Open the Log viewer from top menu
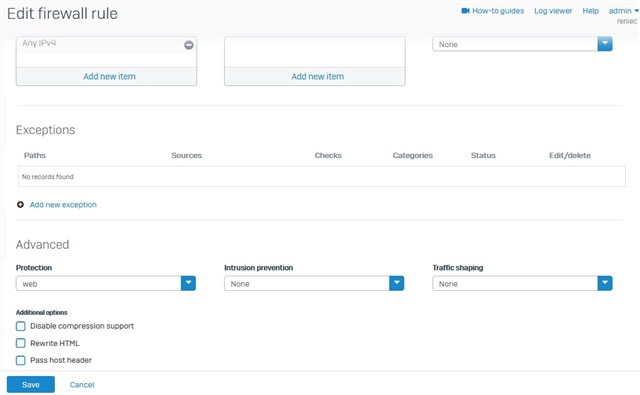 (x=553, y=11)
